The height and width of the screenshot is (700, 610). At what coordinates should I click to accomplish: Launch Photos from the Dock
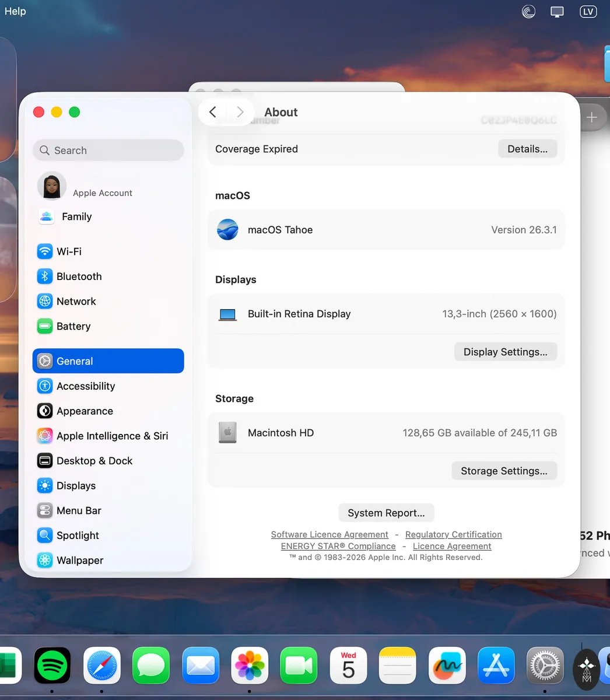[250, 666]
